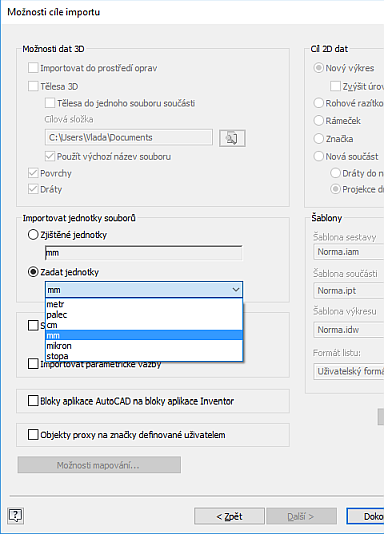Open the Norma.idw drawing template combo

(349, 329)
